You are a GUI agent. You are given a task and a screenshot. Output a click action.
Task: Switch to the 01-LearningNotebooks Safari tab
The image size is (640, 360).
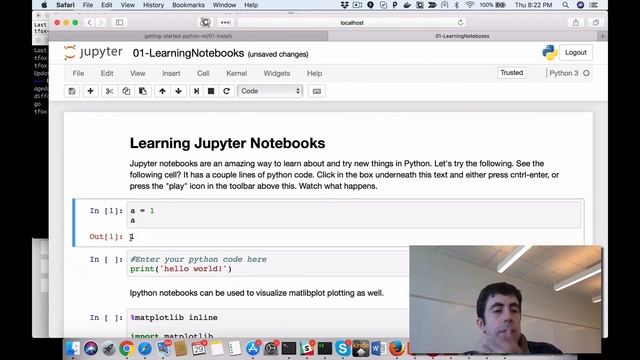click(x=462, y=36)
